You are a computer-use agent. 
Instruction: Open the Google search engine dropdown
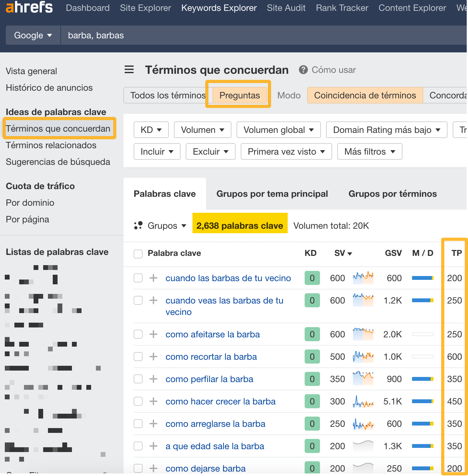tap(33, 35)
